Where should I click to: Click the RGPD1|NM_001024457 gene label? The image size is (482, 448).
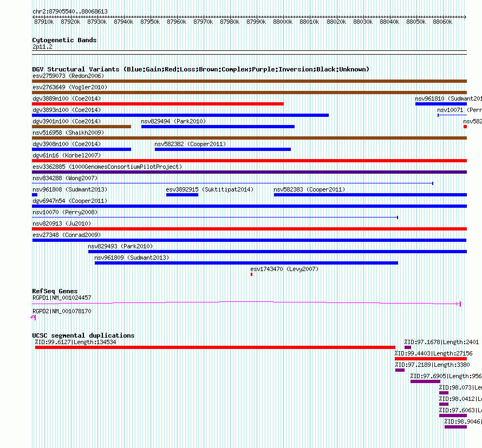pos(62,298)
